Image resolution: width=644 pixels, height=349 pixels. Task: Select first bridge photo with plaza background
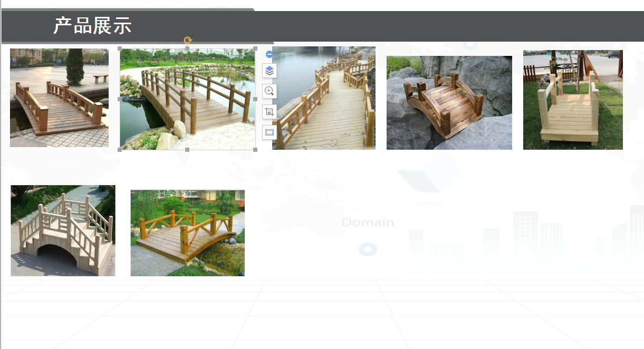click(x=59, y=98)
